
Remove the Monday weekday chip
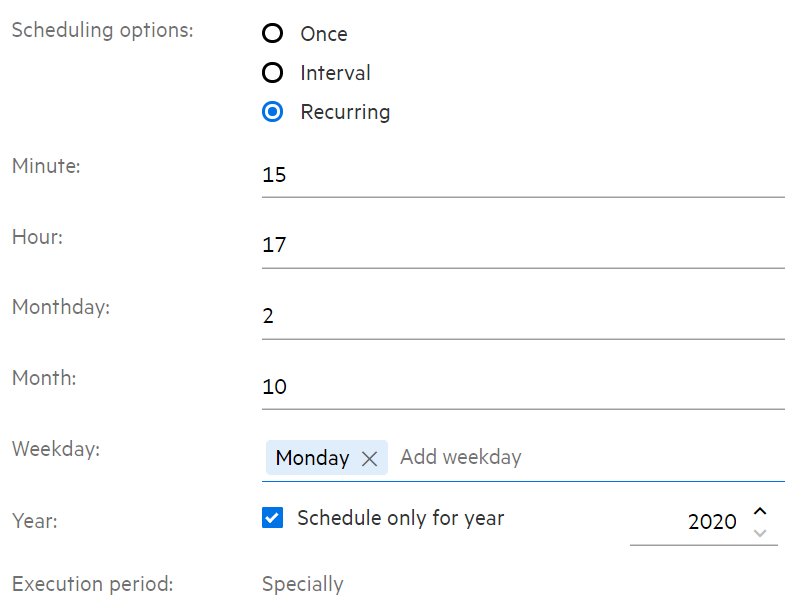(x=369, y=459)
